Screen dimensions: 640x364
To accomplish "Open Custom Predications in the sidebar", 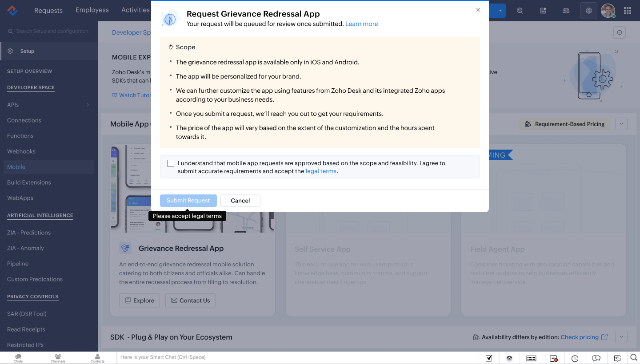I will 35,279.
